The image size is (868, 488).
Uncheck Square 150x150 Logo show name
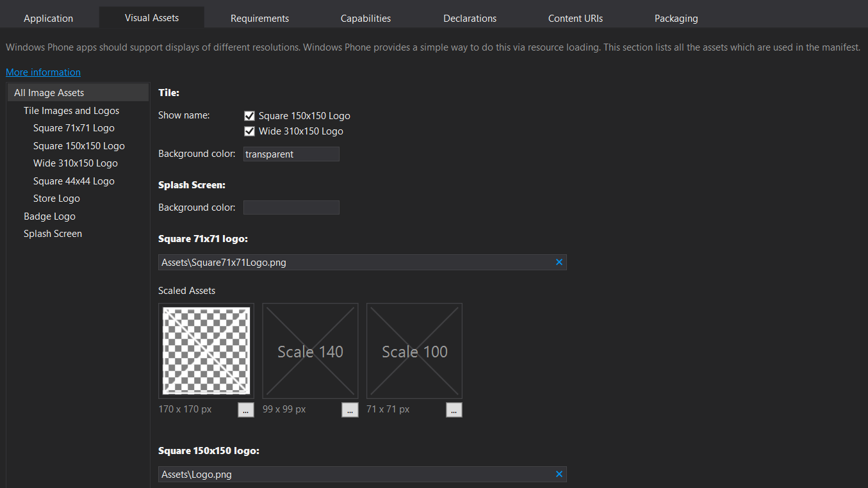(x=249, y=115)
